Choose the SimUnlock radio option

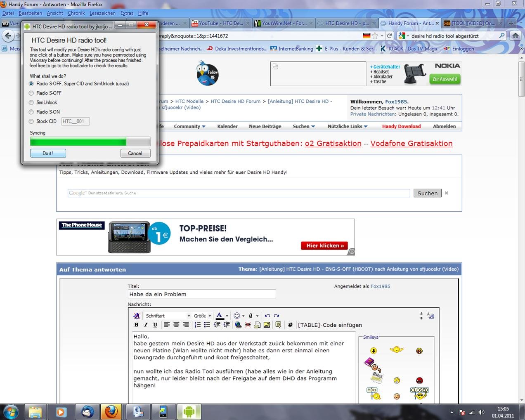31,103
